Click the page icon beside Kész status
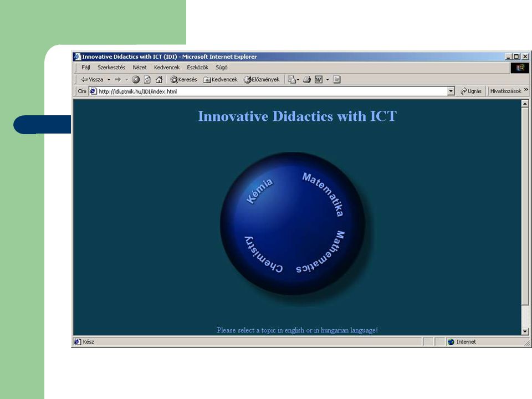Screen dimensions: 532x399 pyautogui.click(x=78, y=342)
